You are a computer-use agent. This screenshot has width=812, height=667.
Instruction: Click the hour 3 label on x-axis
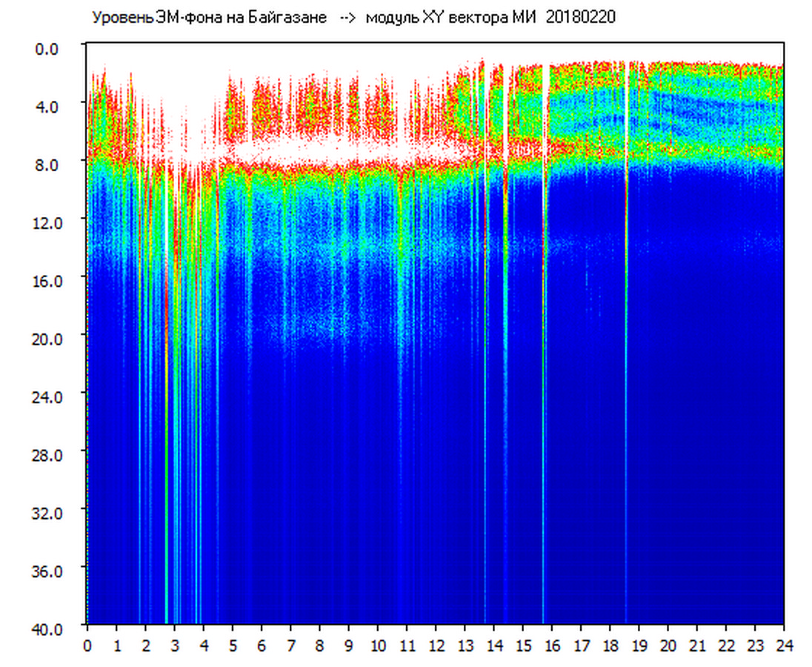pyautogui.click(x=175, y=645)
